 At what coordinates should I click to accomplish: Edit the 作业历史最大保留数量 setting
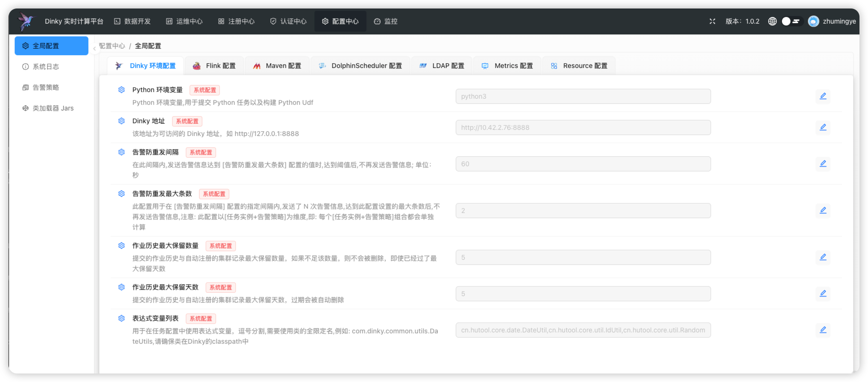pos(823,257)
